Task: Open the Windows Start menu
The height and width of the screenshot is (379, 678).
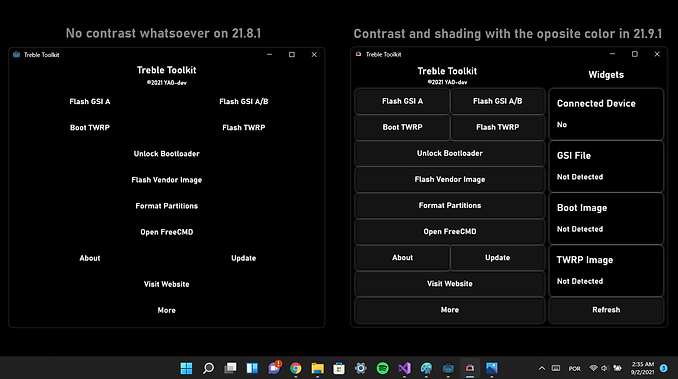Action: tap(186, 368)
